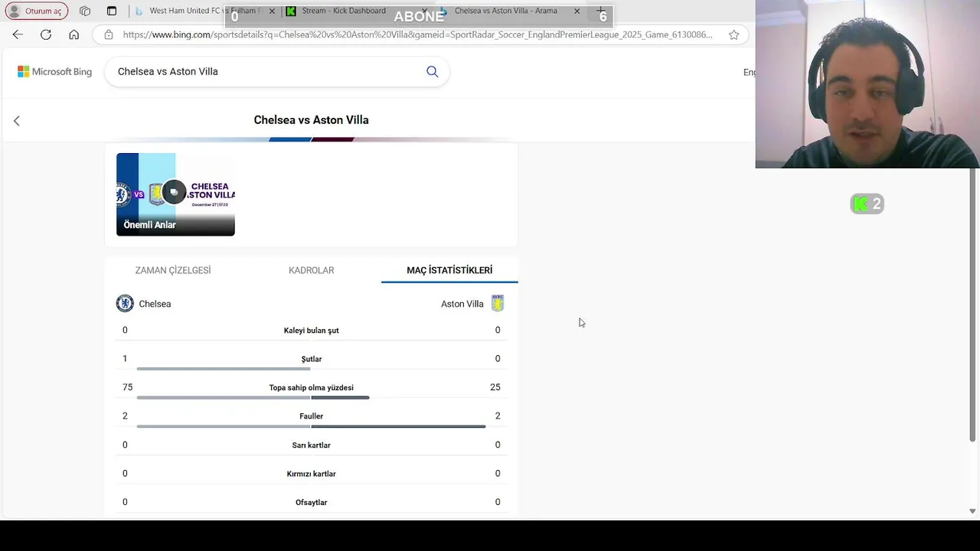Open the Microsoft Bing logo home link

[x=54, y=71]
